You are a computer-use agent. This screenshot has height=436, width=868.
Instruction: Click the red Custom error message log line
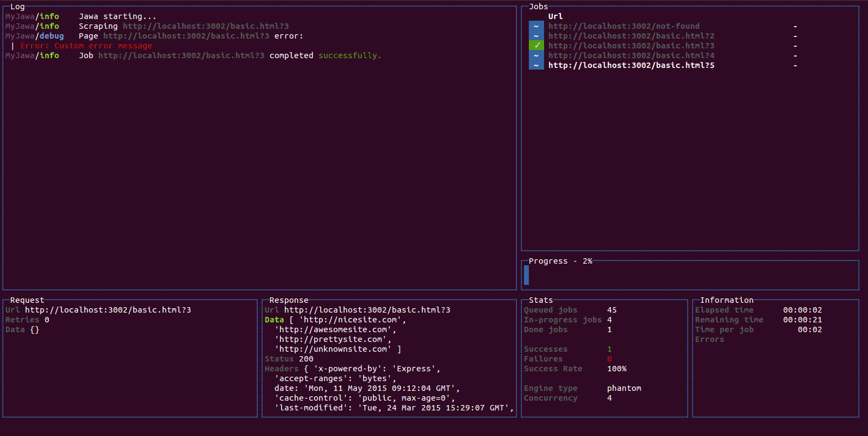pos(86,46)
